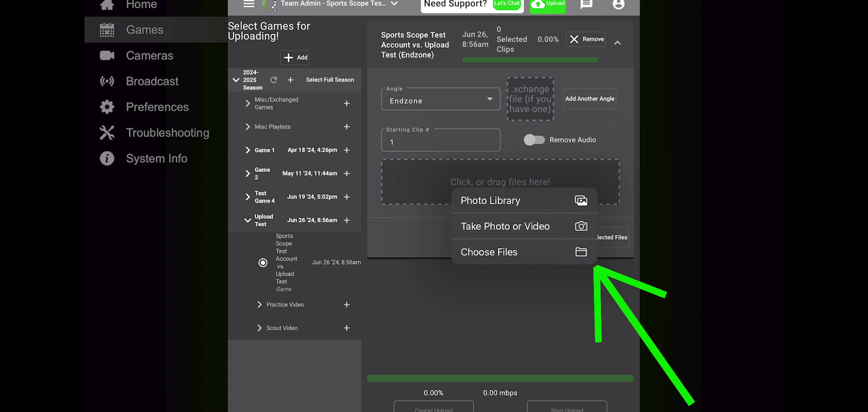Add Misc/Exchanged Games with plus icon
Image resolution: width=868 pixels, height=412 pixels.
347,103
